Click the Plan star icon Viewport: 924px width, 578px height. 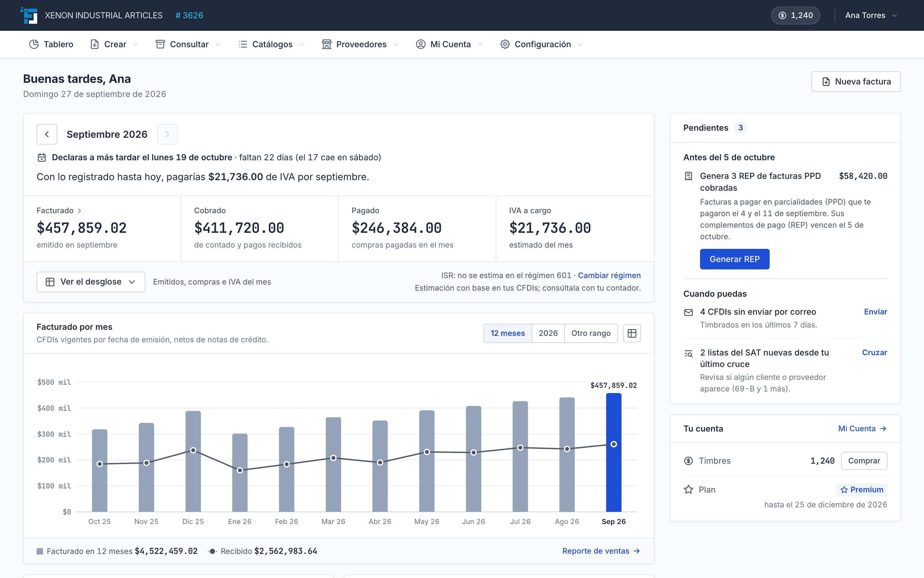click(x=689, y=490)
